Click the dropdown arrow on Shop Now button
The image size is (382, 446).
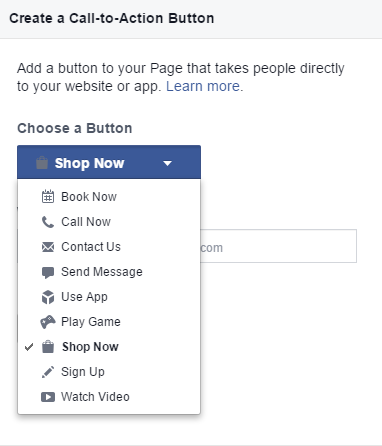point(167,163)
